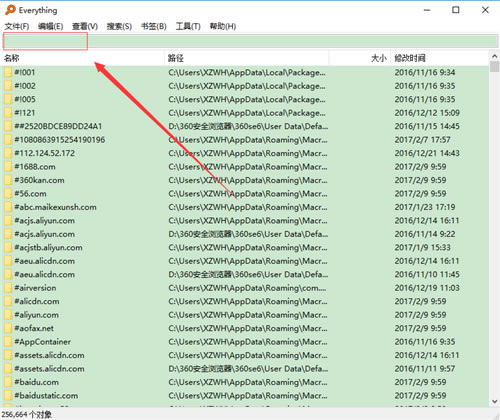Viewport: 500px width, 420px height.
Task: Click the Everything app icon in title bar
Action: point(10,10)
